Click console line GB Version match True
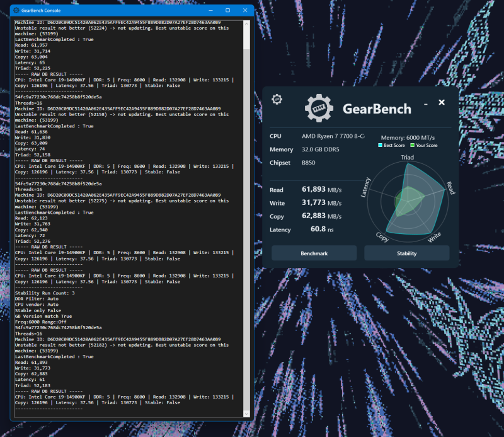This screenshot has width=504, height=437. click(x=43, y=316)
